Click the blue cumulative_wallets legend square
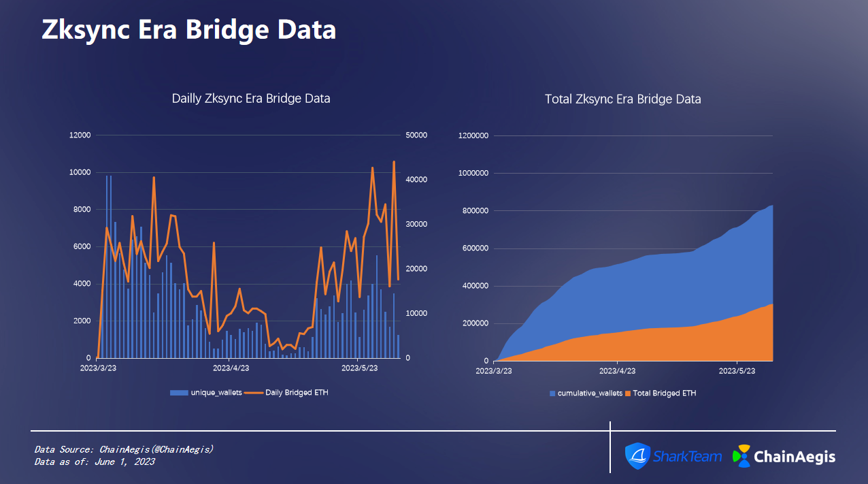The width and height of the screenshot is (868, 484). [x=552, y=393]
